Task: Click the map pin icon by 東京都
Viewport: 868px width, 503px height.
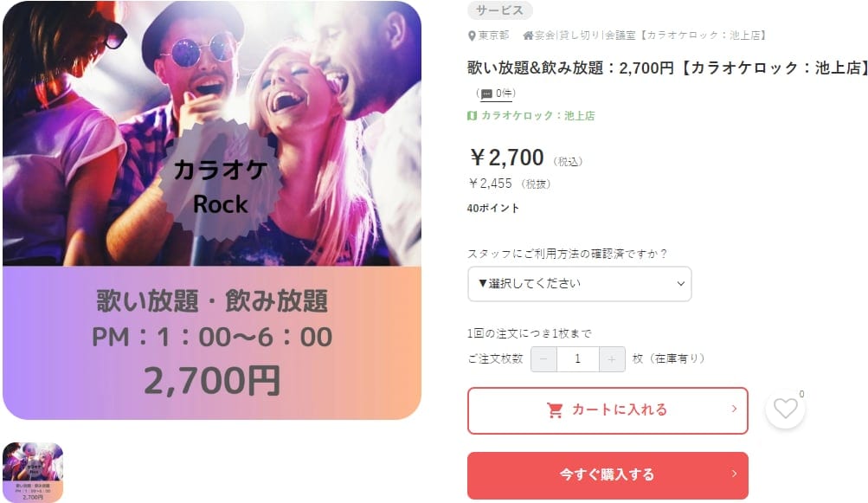Action: point(472,36)
